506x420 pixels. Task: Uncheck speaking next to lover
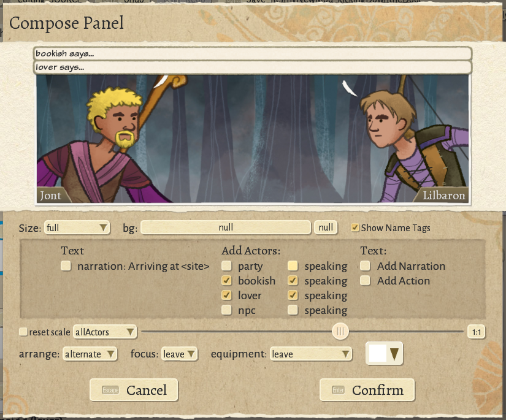tap(293, 295)
